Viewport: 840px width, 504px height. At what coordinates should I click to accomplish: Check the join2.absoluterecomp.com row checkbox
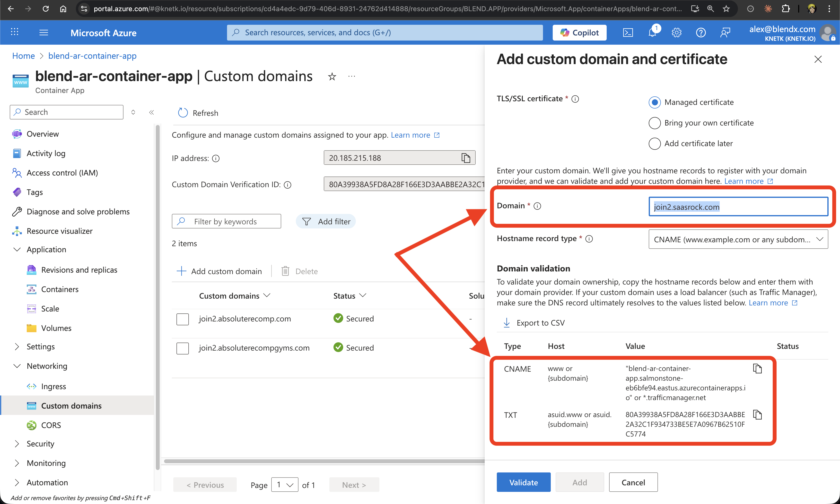[183, 319]
